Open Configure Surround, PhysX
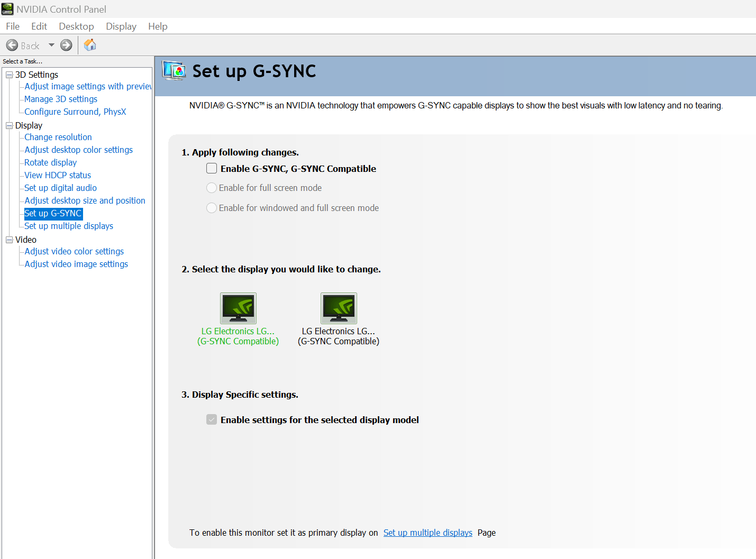The image size is (756, 559). [x=75, y=112]
